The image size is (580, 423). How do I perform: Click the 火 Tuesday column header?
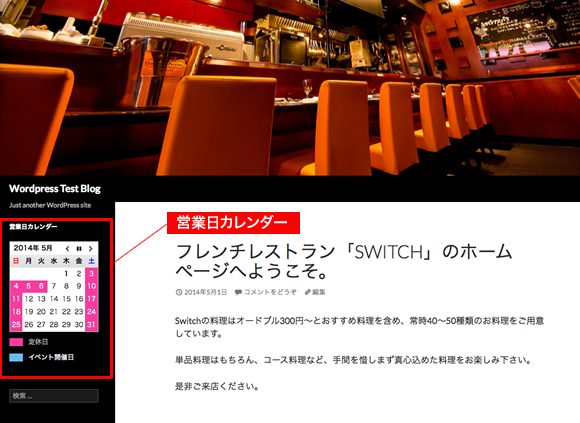tap(41, 261)
